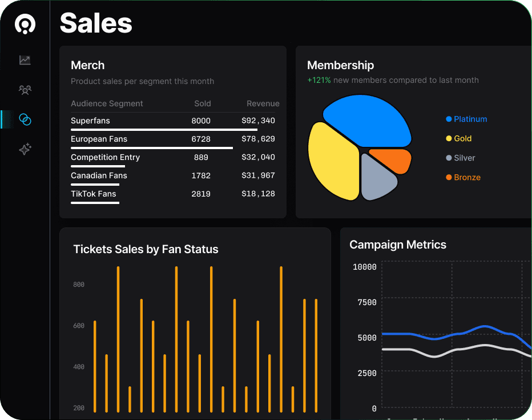Click the 2819 sold value
This screenshot has width=532, height=420.
(201, 194)
